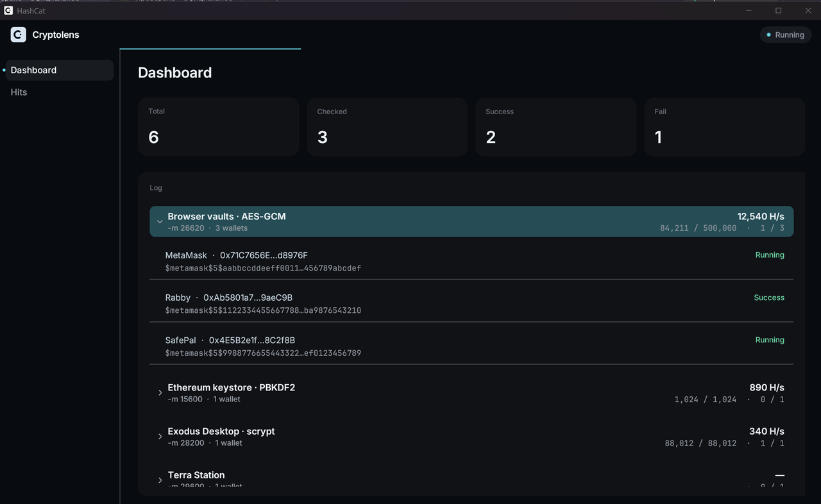Click the Success status on the Rabby row

pyautogui.click(x=769, y=298)
